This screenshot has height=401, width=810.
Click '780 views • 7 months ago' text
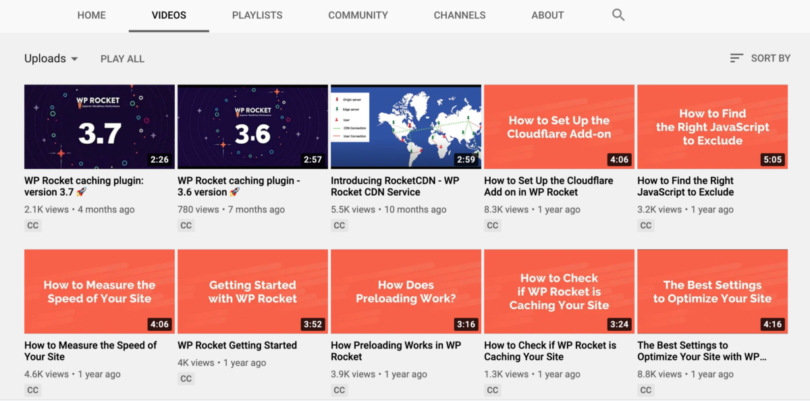click(x=231, y=210)
